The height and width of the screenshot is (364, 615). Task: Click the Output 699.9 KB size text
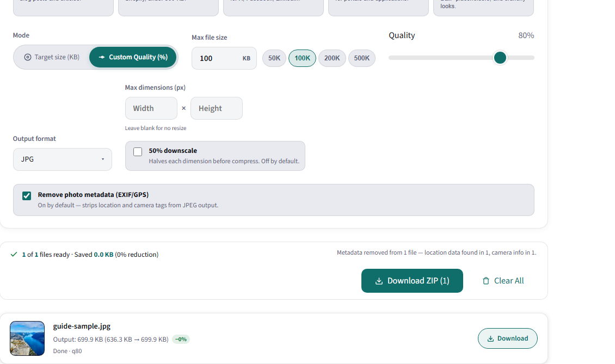click(x=111, y=340)
